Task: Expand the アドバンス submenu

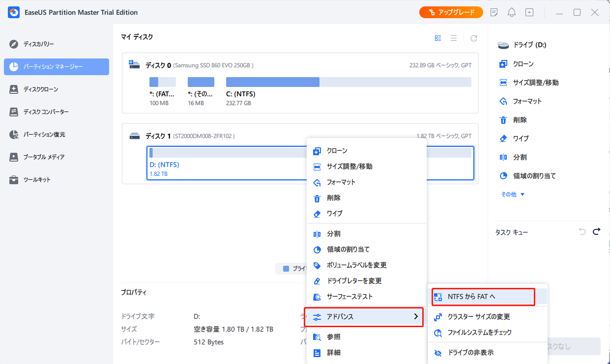Action: (364, 317)
